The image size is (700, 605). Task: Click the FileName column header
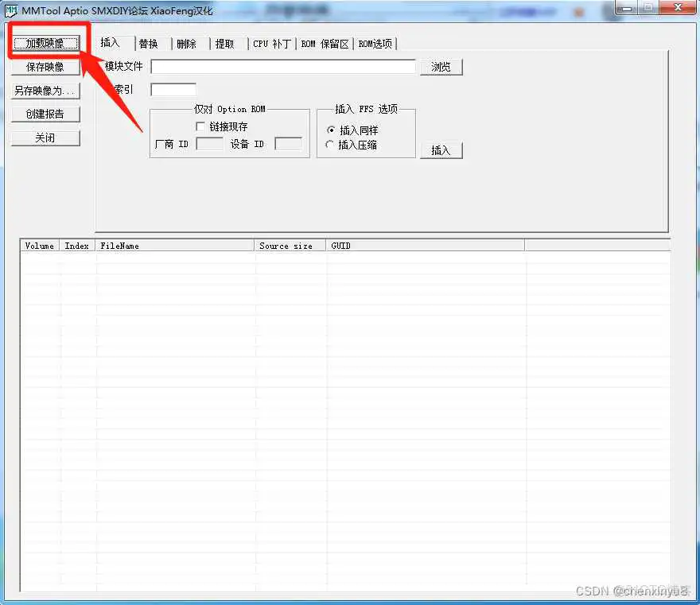175,246
